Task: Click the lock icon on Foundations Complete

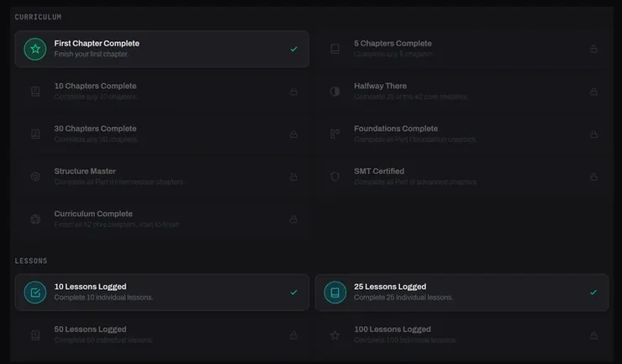Action: click(x=593, y=135)
